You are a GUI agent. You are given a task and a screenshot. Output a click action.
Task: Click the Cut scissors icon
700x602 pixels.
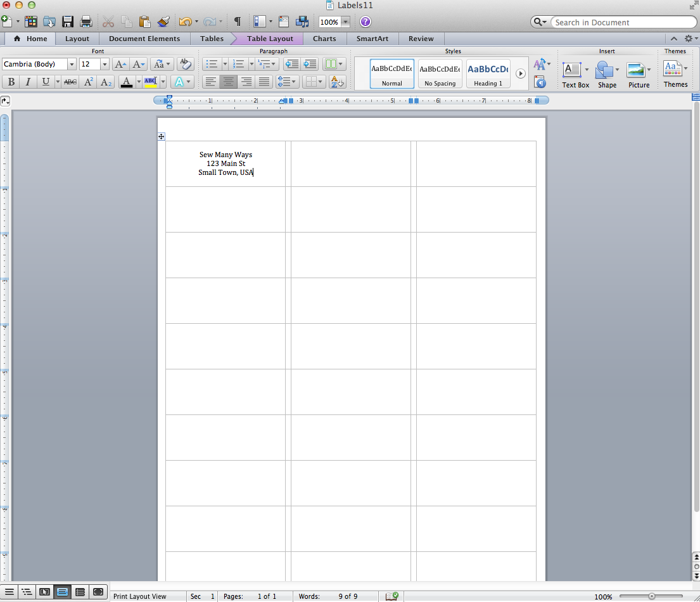108,22
